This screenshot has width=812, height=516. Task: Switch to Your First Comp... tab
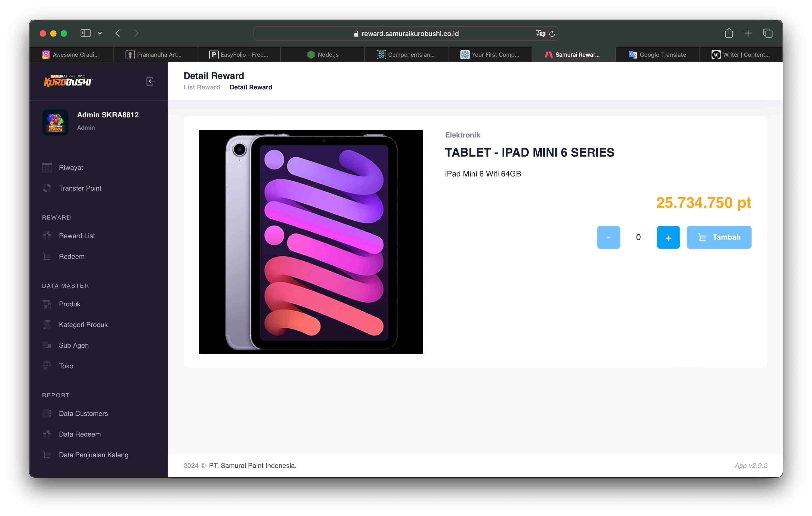click(490, 55)
